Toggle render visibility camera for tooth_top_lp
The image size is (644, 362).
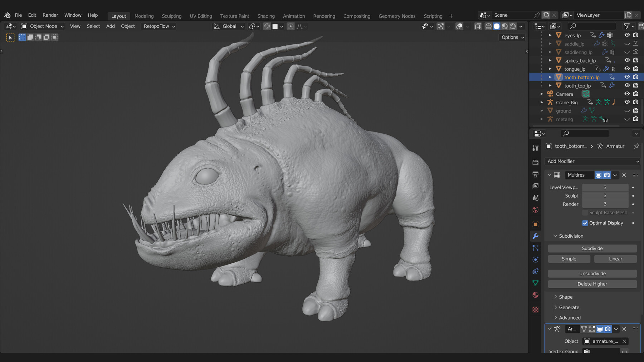636,85
